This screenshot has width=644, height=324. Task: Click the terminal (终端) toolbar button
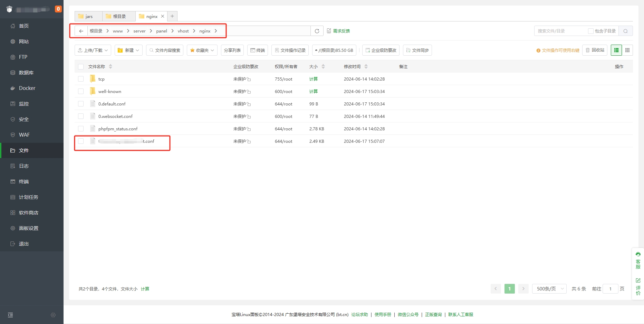pos(258,50)
